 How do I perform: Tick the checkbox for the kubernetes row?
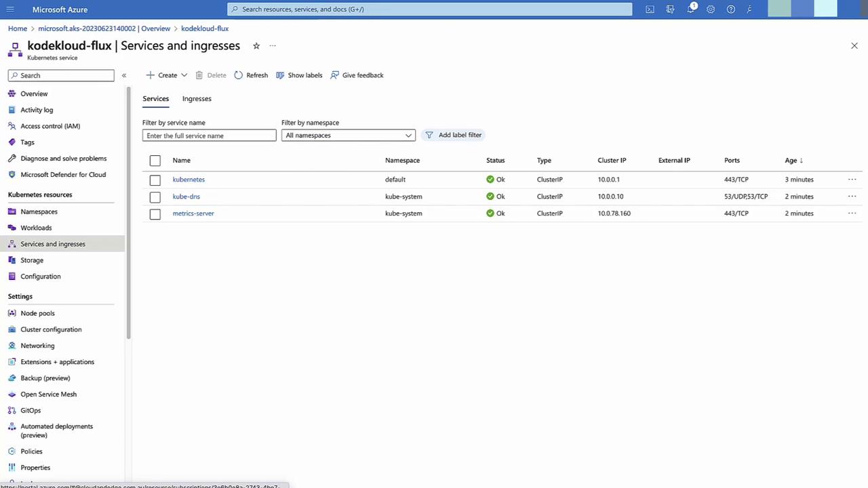click(155, 180)
